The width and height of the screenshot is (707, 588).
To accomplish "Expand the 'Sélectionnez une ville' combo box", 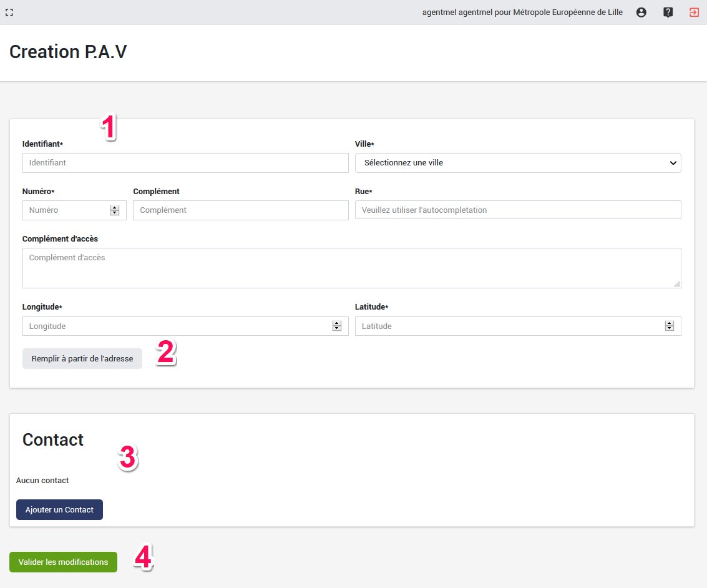I will (x=518, y=162).
